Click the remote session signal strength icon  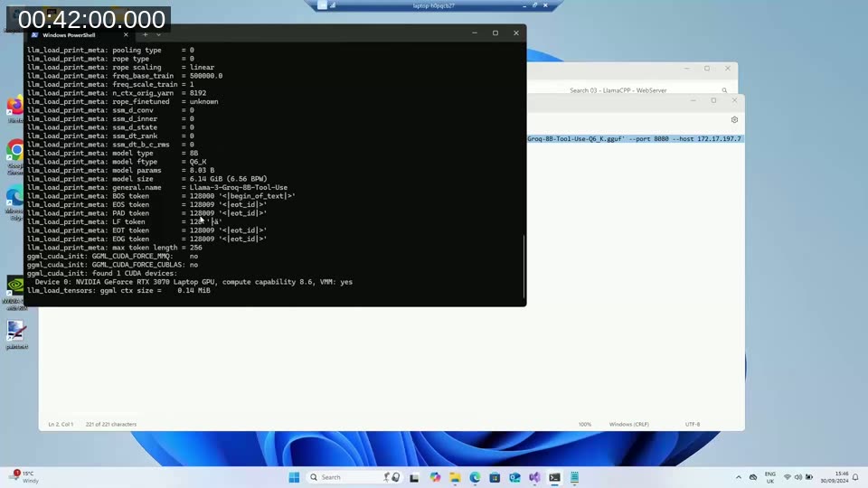333,5
